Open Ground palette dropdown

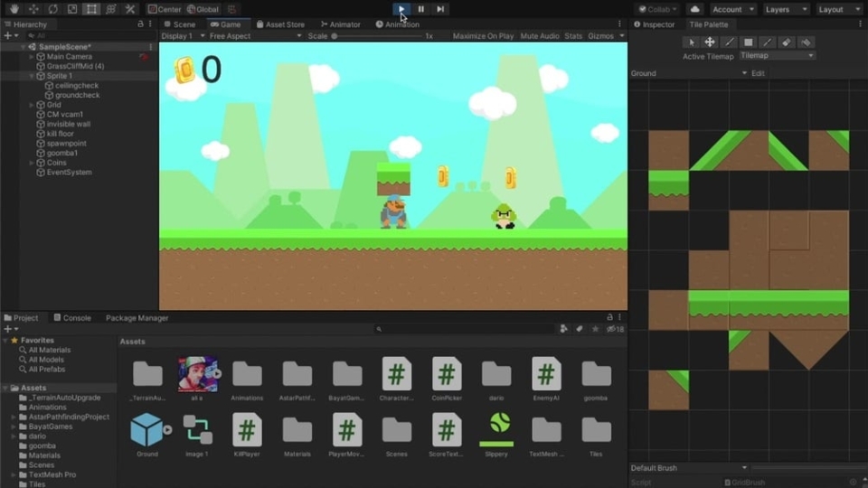pos(689,73)
